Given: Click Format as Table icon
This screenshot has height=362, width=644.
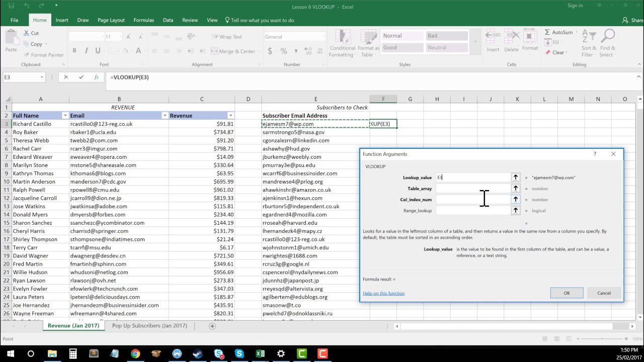Looking at the screenshot, I should 368,38.
